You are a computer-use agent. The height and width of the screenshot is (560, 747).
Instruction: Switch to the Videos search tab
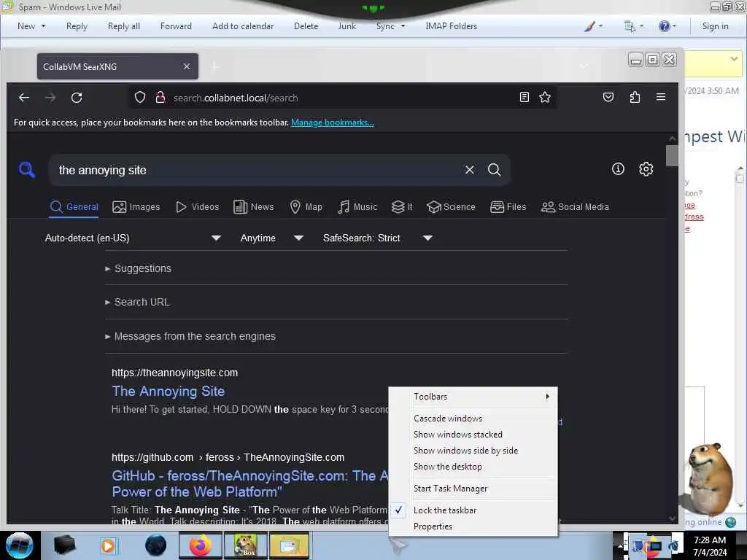pyautogui.click(x=197, y=206)
